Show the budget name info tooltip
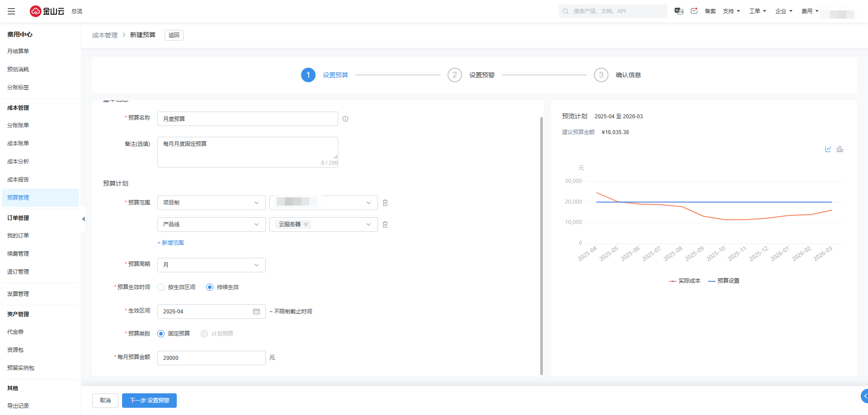Screen dimensions: 868x415 coord(345,119)
